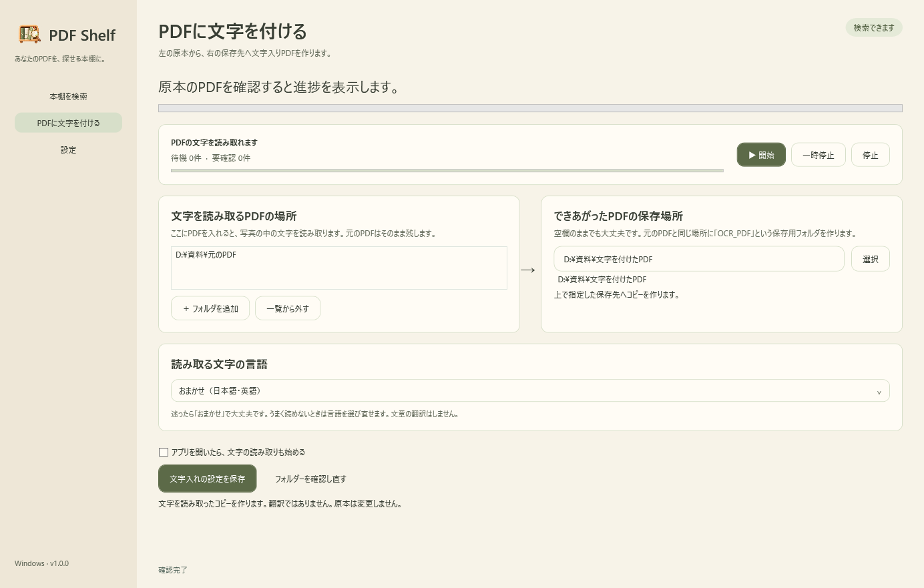Open the 設定 page
924x588 pixels.
(68, 150)
